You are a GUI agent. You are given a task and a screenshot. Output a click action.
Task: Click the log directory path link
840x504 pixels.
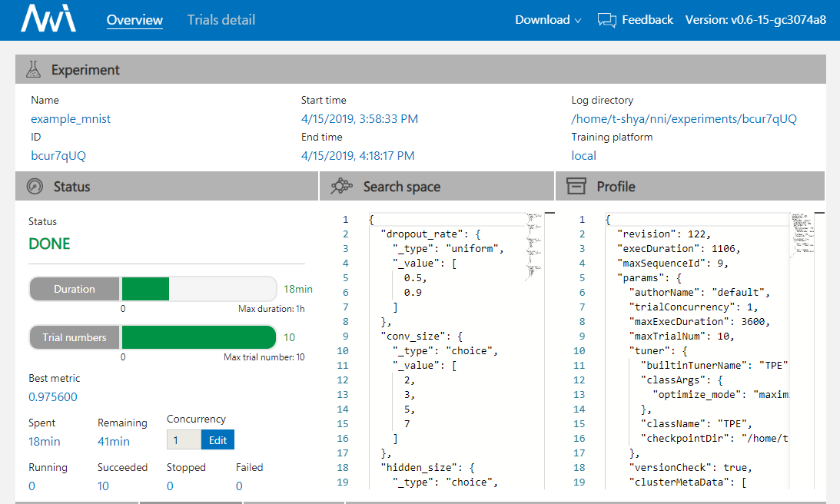click(683, 119)
